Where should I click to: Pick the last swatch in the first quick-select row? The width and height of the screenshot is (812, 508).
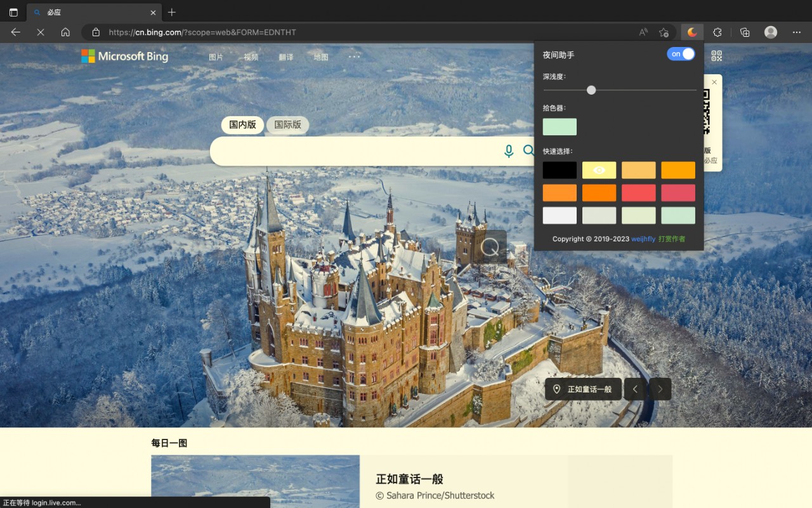pos(678,170)
